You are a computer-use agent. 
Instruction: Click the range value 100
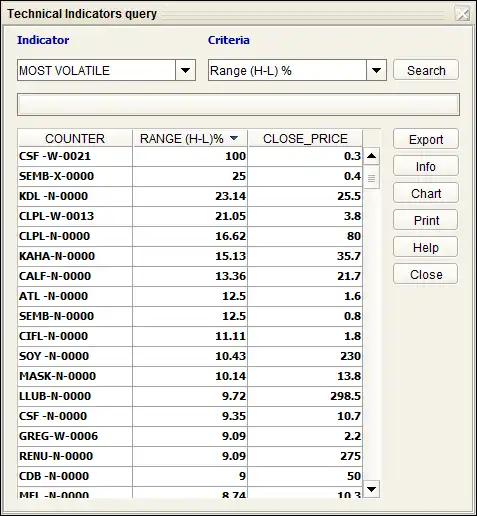pos(236,156)
